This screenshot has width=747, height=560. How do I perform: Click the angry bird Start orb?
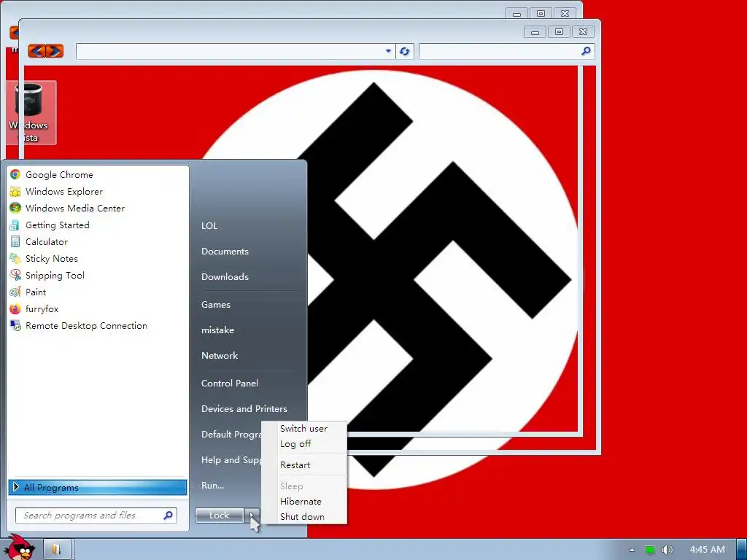pyautogui.click(x=20, y=548)
